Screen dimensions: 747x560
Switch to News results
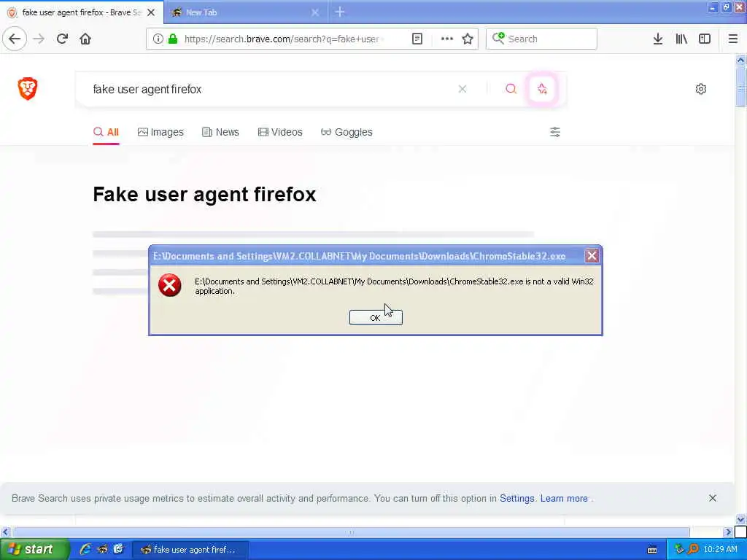(x=220, y=132)
